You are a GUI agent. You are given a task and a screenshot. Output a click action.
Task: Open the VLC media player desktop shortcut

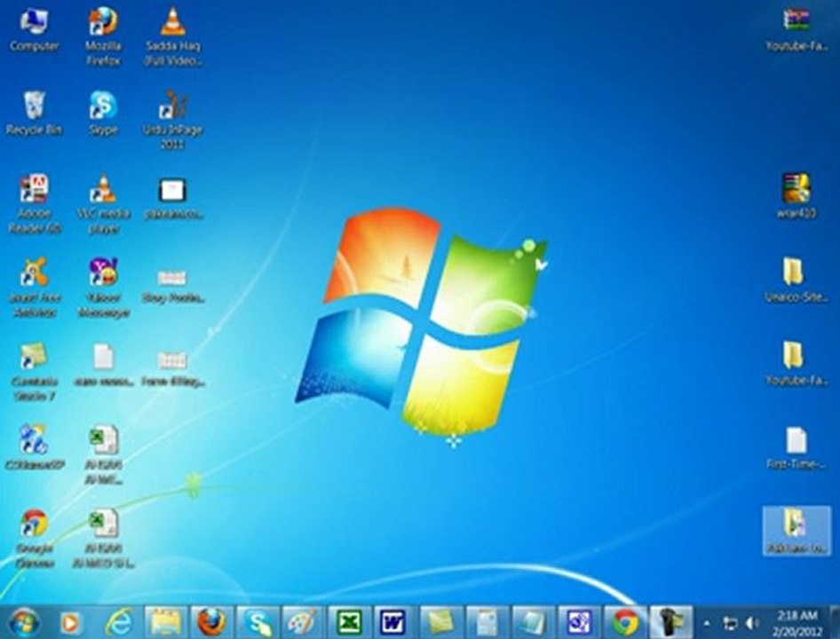[x=103, y=203]
